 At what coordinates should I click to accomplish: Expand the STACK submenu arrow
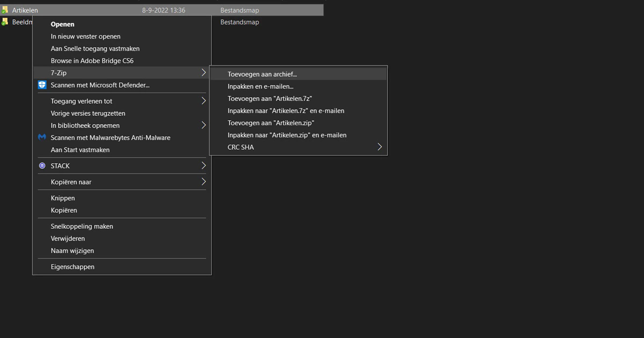(204, 166)
